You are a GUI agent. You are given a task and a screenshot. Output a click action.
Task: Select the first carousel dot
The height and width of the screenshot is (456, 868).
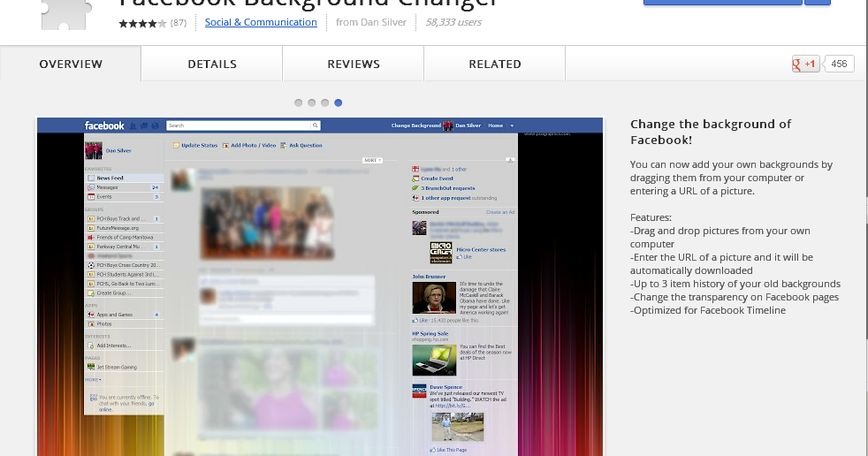pos(299,103)
